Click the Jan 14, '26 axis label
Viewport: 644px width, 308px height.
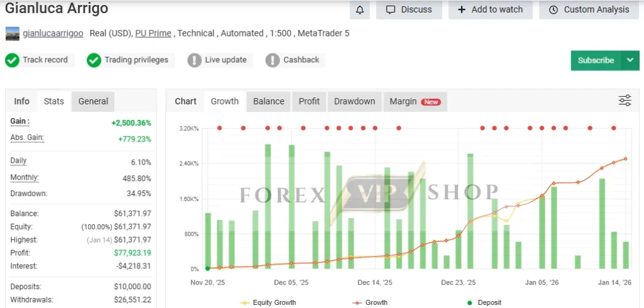pyautogui.click(x=614, y=282)
